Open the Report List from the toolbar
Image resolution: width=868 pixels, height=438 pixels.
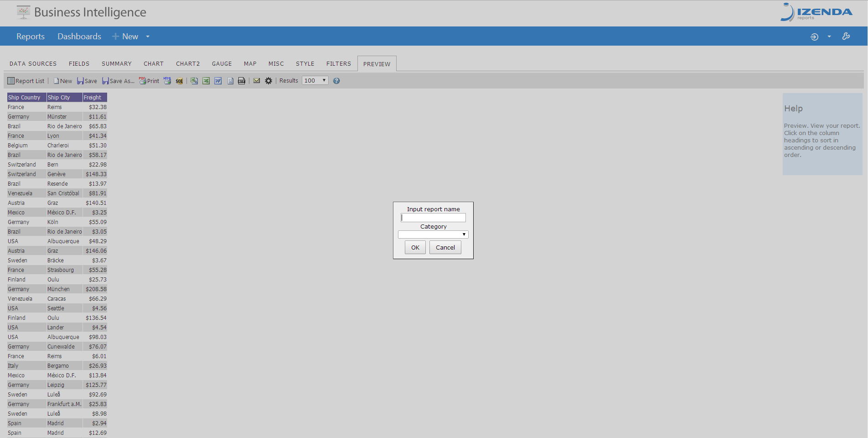coord(26,81)
